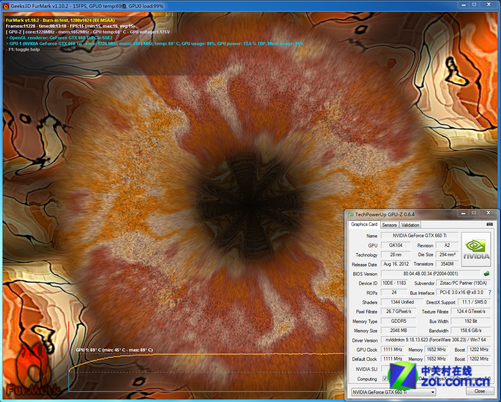
Task: Click the NVIDIA logo in GPU-Z
Action: point(476,249)
